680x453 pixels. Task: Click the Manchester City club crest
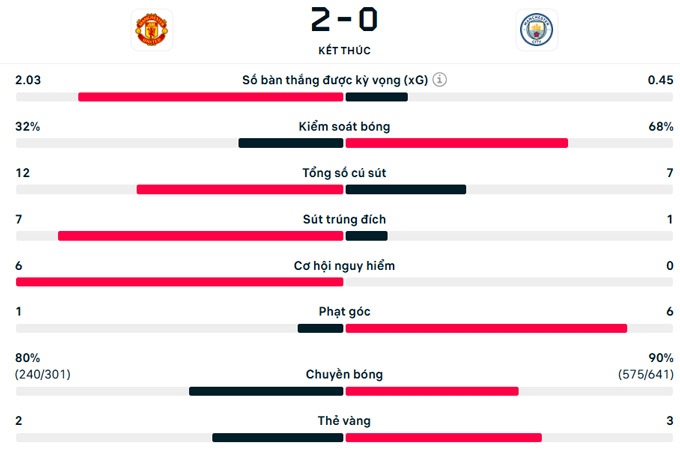[x=537, y=30]
